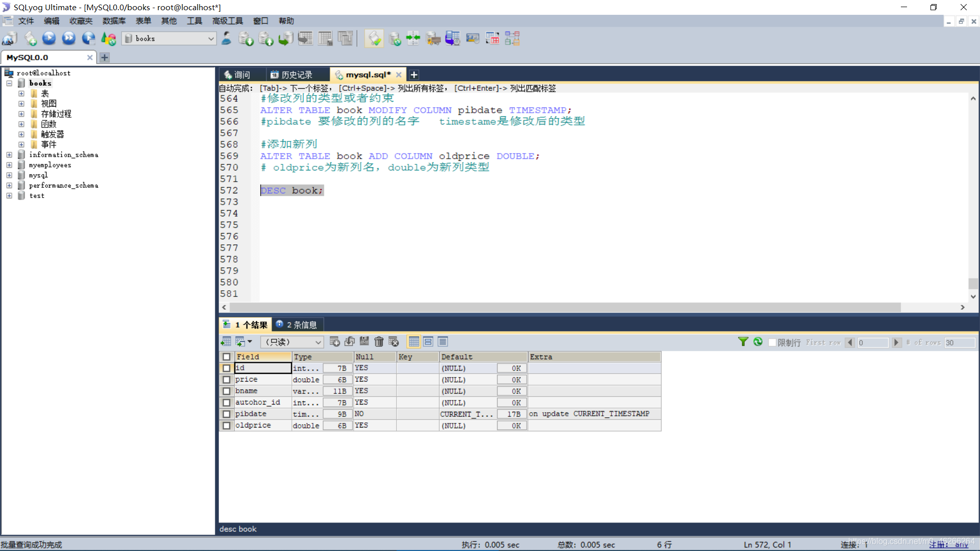Viewport: 980px width, 551px height.
Task: Switch to the 询问 tab
Action: tap(242, 74)
